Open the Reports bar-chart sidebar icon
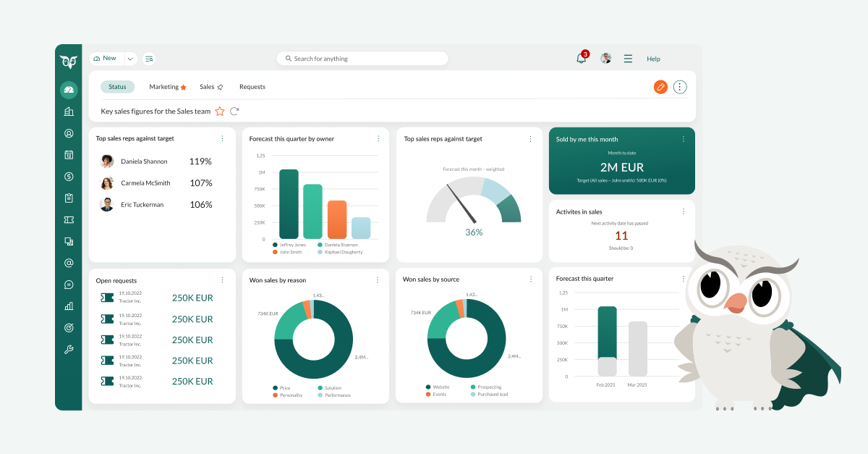Viewport: 868px width, 454px height. tap(69, 306)
